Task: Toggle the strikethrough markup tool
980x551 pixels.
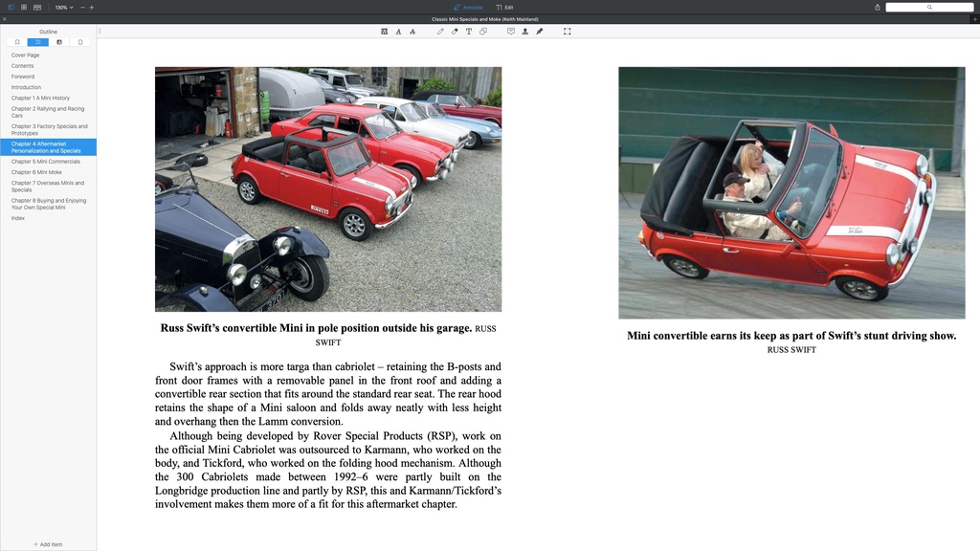Action: point(412,31)
